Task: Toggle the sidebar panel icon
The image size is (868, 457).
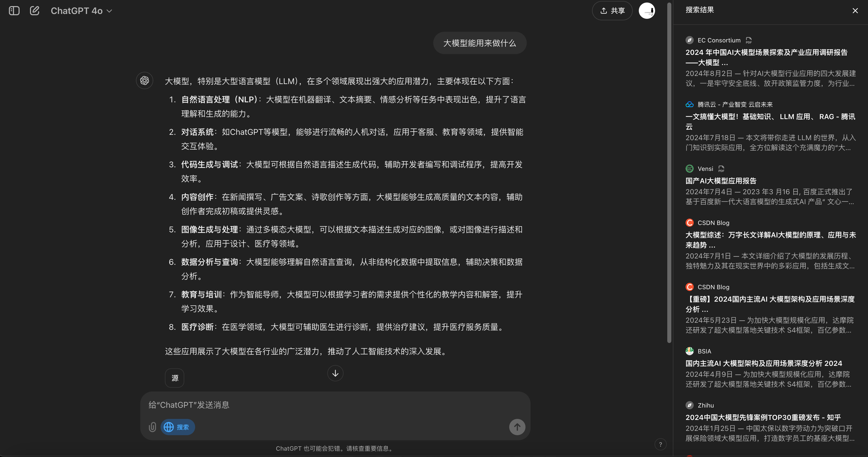Action: 14,11
